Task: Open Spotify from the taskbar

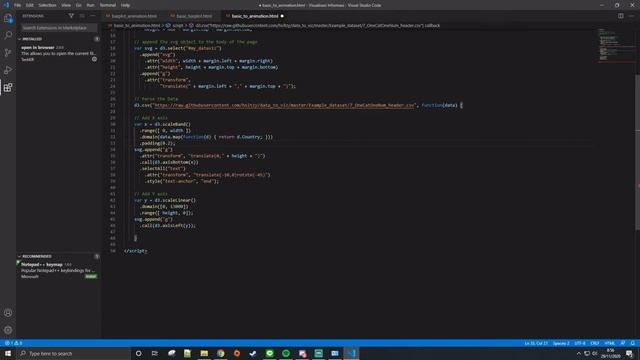Action: coord(286,353)
